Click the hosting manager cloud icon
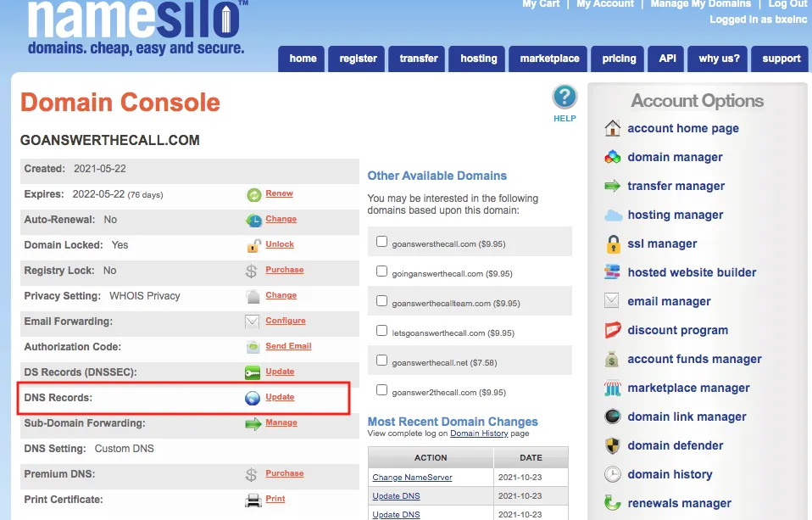The height and width of the screenshot is (520, 812). tap(613, 215)
